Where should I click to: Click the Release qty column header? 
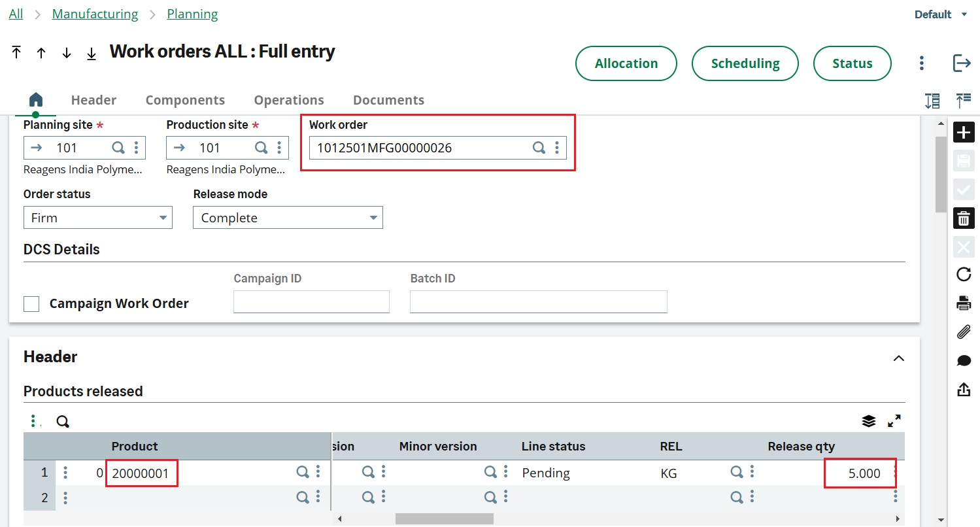coord(801,447)
